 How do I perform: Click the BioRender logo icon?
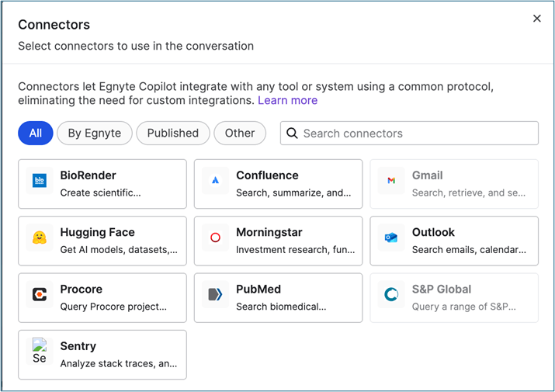(x=40, y=181)
